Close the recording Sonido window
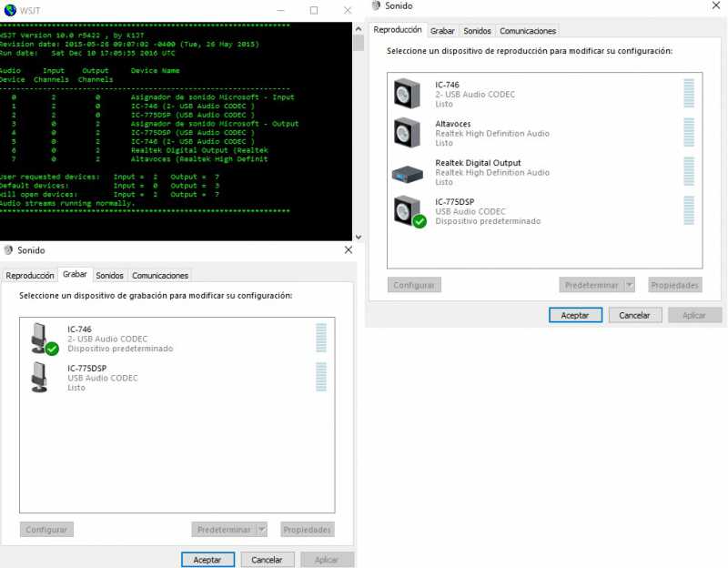 [349, 249]
